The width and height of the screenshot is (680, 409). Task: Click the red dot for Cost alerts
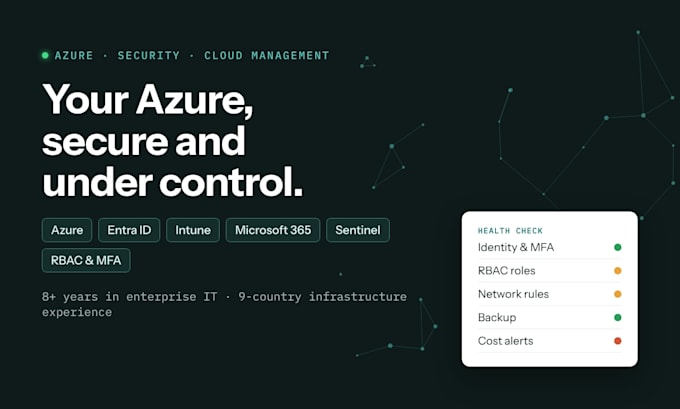(x=618, y=341)
